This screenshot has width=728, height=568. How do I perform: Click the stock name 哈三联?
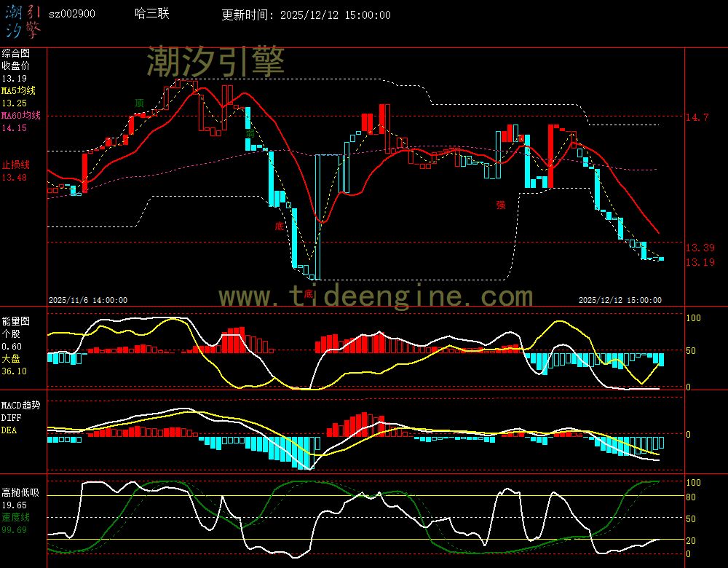[152, 14]
